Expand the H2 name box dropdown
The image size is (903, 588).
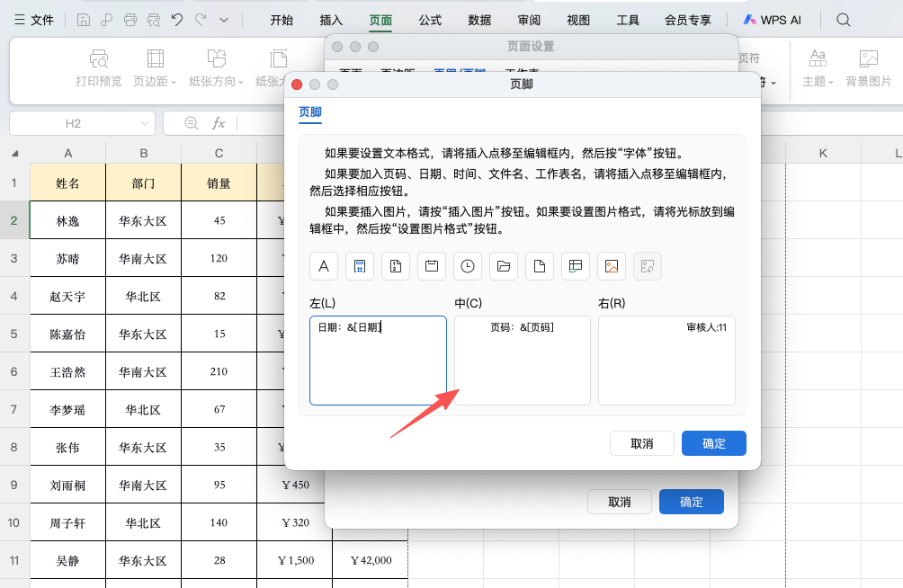pyautogui.click(x=145, y=123)
